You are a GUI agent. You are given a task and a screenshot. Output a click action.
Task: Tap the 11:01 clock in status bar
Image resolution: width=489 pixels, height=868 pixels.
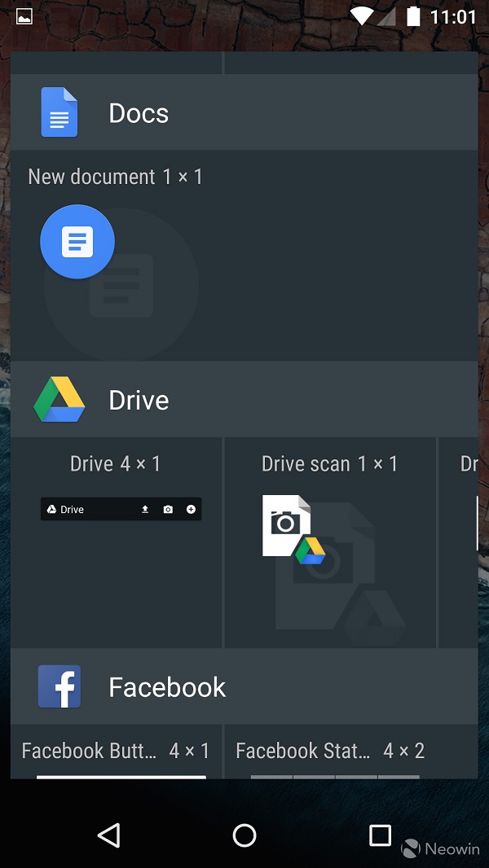pyautogui.click(x=453, y=16)
